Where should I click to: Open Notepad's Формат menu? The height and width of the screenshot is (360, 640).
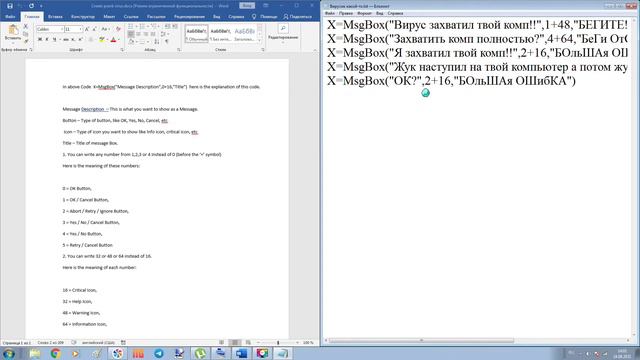[x=364, y=13]
